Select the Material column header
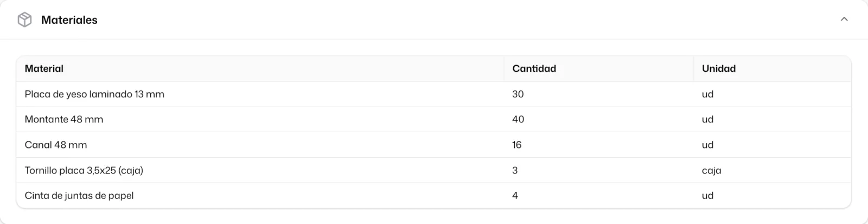Screen dimensions: 868x224 pyautogui.click(x=44, y=69)
